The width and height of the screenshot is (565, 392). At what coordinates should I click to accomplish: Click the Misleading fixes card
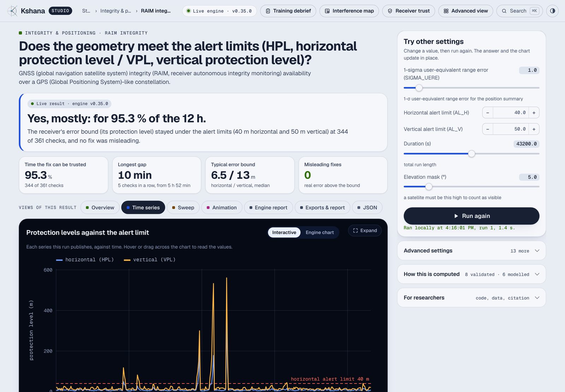(x=343, y=175)
